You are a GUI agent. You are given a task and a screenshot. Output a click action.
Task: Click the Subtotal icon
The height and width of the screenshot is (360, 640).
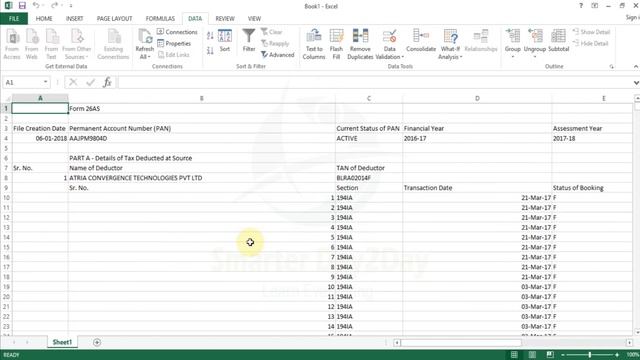coord(558,40)
